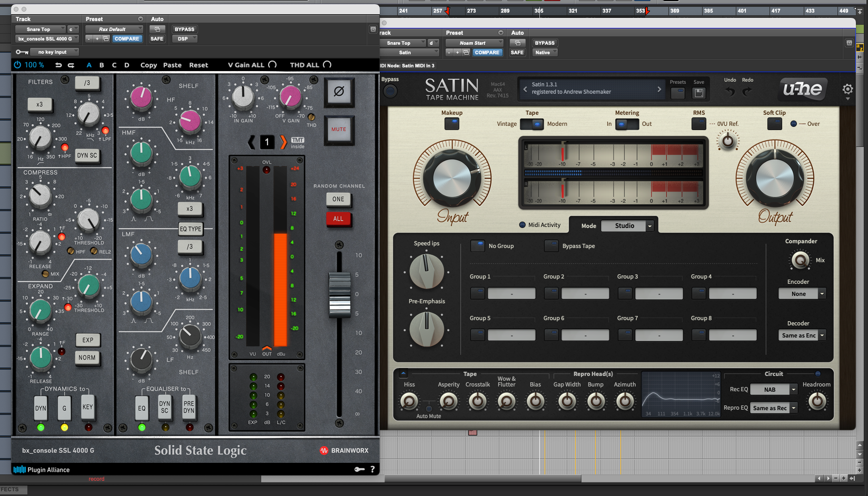Click the large Satin Input knob

[x=452, y=178]
